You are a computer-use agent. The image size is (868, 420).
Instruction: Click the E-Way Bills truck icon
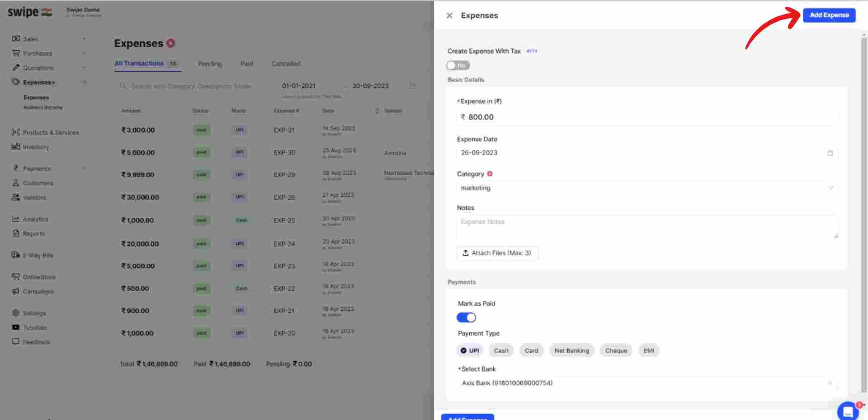pos(16,255)
